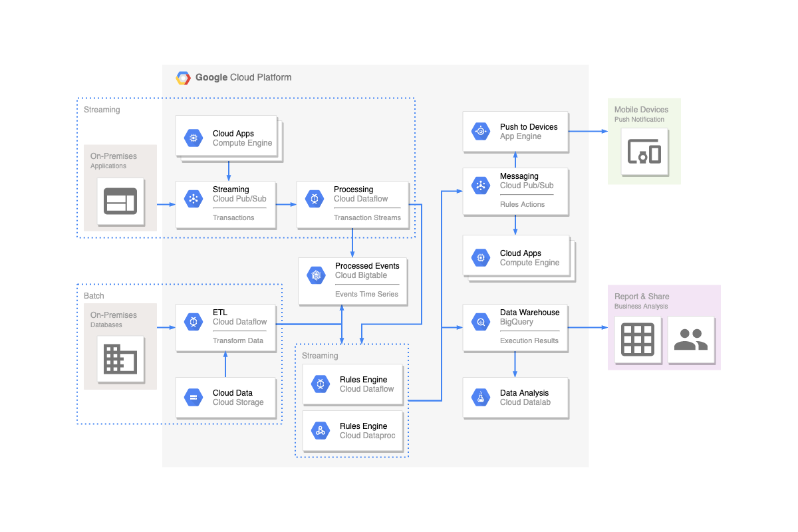This screenshot has width=798, height=532.
Task: Click the Bigtable icon in Processed Events
Action: [x=316, y=275]
